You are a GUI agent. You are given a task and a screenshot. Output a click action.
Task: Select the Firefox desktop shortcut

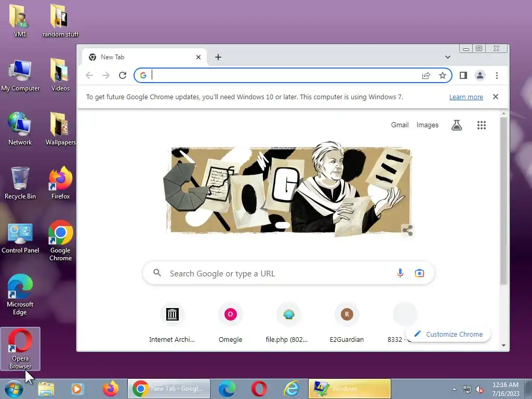(x=60, y=183)
